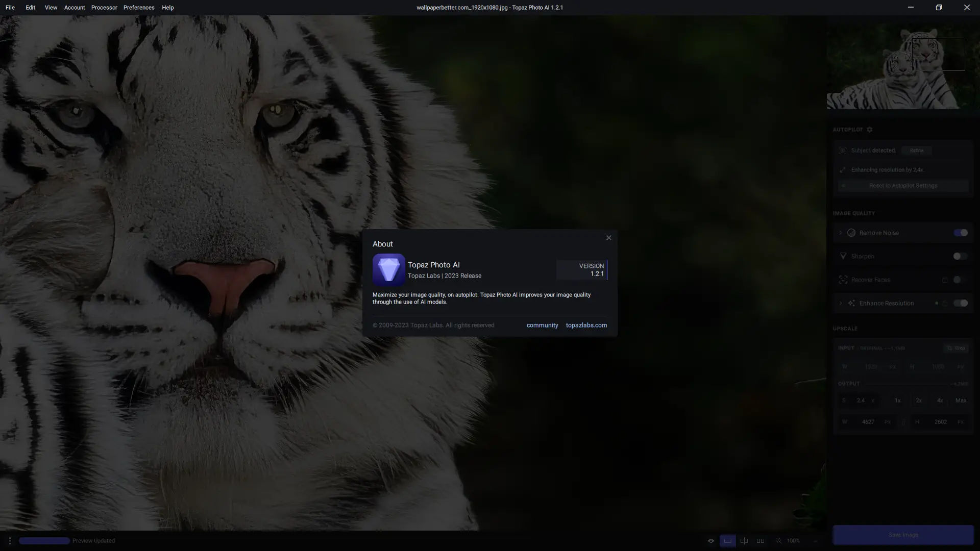Select side-by-side view layout icon
The image size is (980, 551).
761,541
